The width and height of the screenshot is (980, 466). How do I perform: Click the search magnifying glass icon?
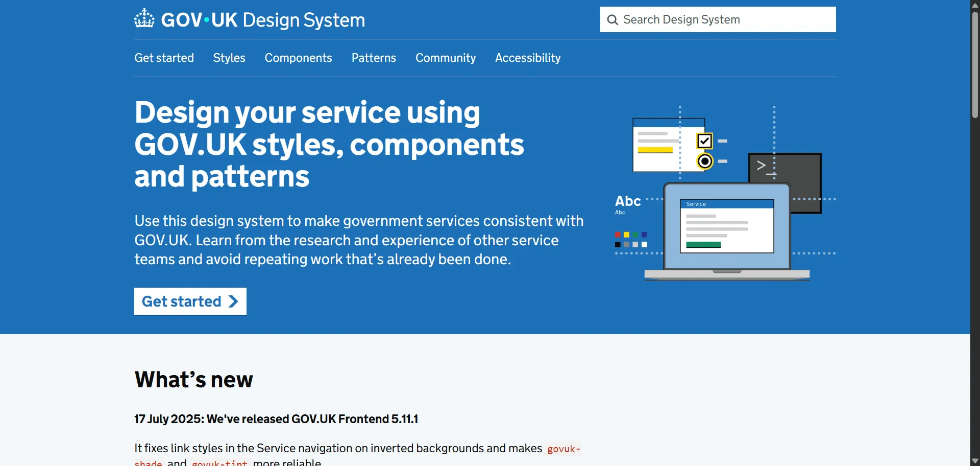tap(612, 20)
